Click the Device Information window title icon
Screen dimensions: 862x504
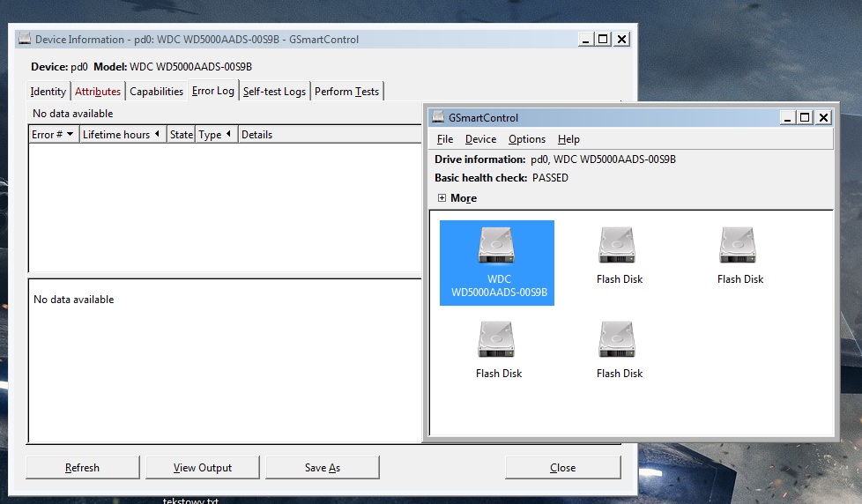pos(25,39)
